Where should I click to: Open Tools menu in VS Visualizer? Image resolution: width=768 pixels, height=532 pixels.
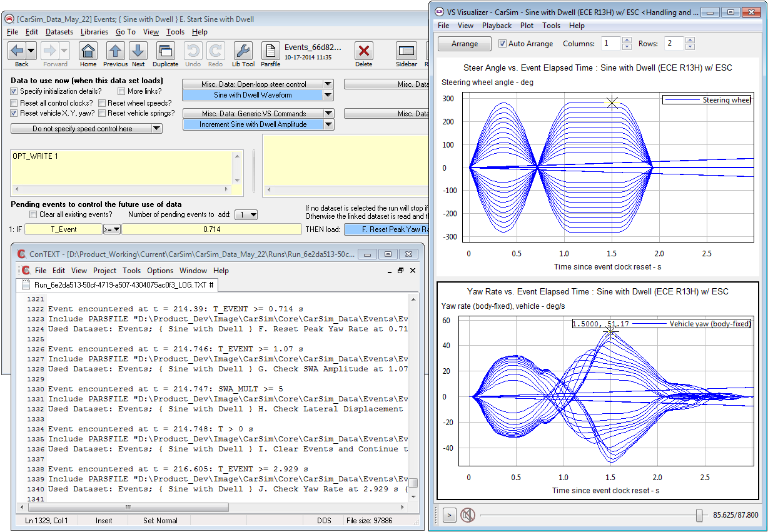click(x=551, y=26)
